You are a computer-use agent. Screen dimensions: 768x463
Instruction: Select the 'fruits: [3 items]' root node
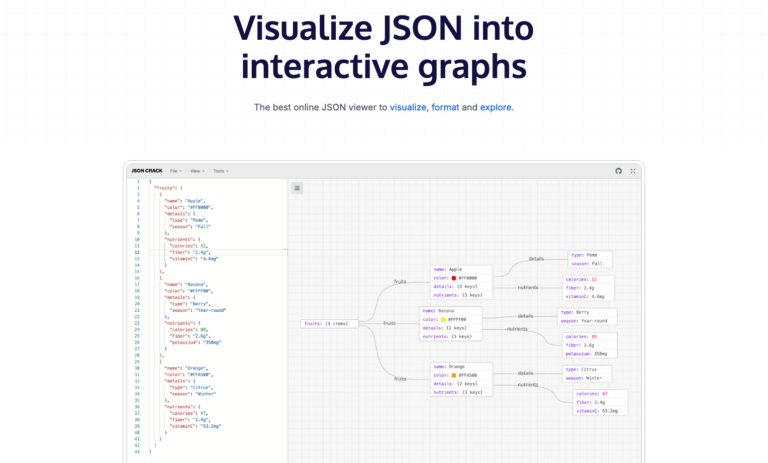pos(329,323)
